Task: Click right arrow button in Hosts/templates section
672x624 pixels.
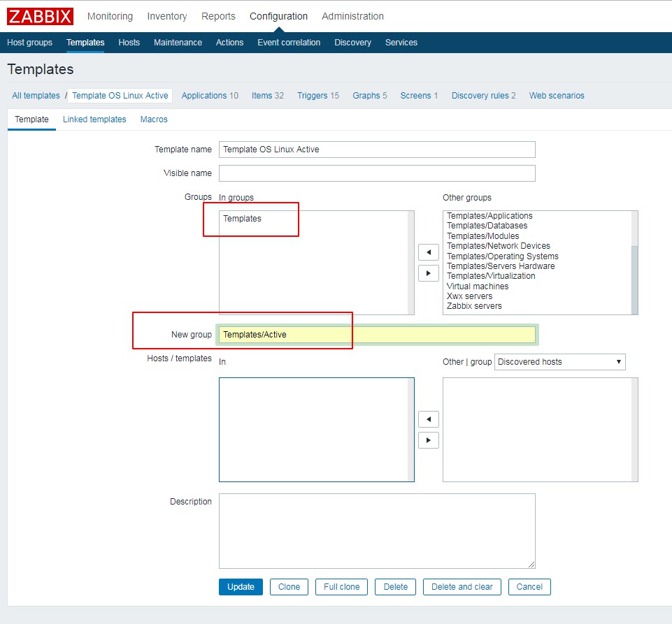Action: point(428,440)
